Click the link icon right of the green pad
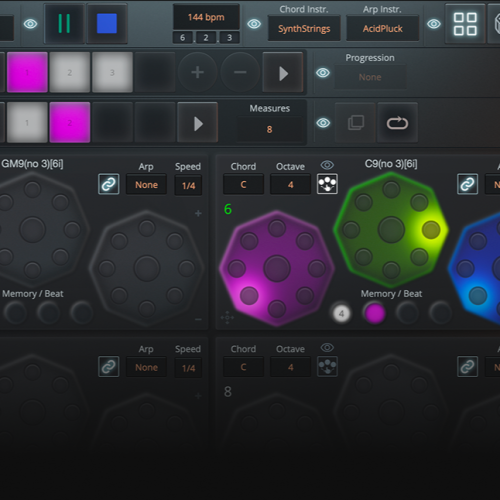Image resolution: width=500 pixels, height=500 pixels. click(467, 184)
